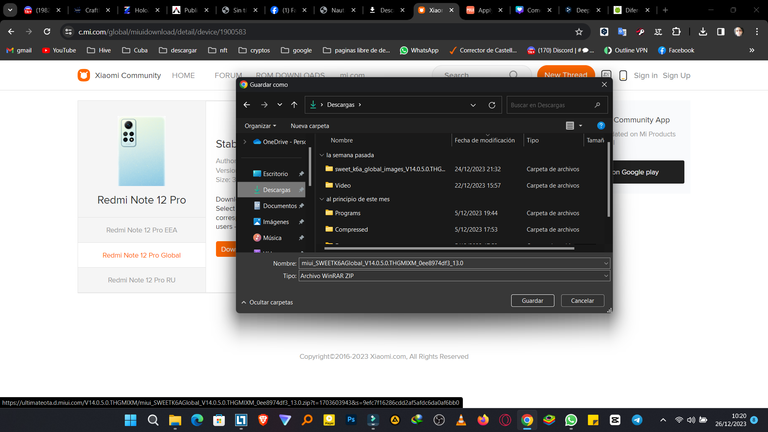Select OneDrive in the navigation pane

tap(279, 142)
